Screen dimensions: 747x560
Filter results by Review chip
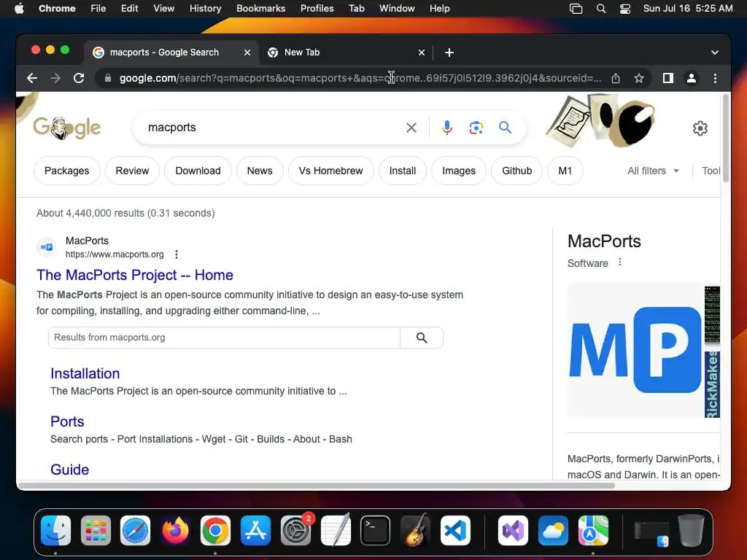point(132,171)
